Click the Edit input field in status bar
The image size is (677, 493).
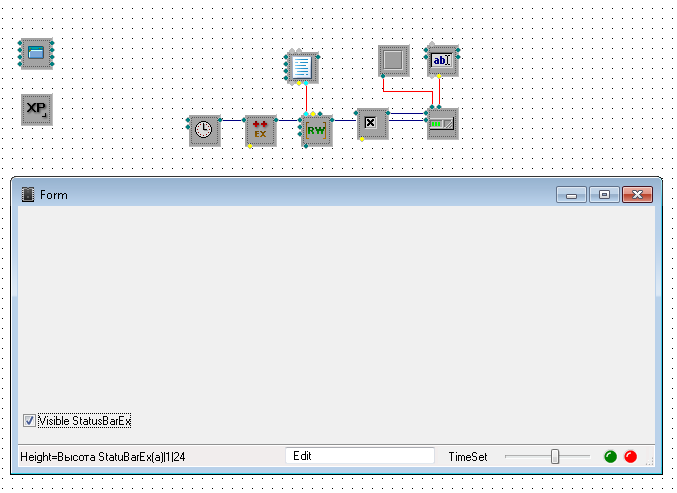pyautogui.click(x=360, y=456)
